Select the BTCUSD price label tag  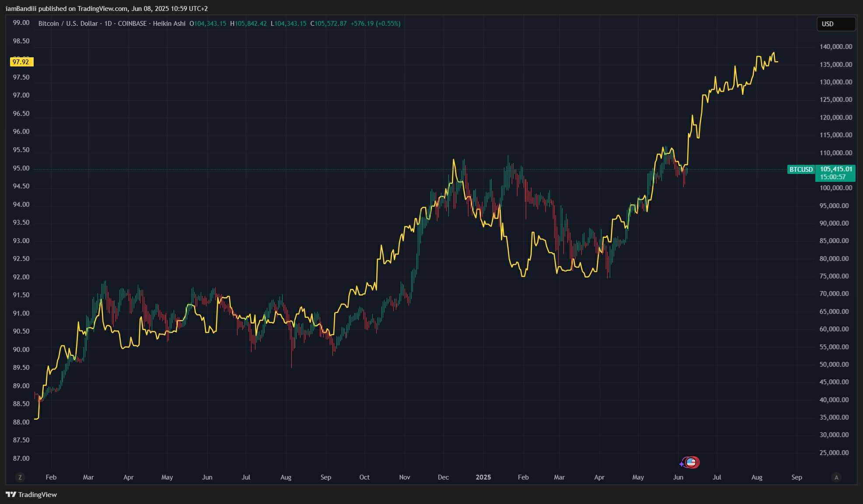tap(801, 169)
